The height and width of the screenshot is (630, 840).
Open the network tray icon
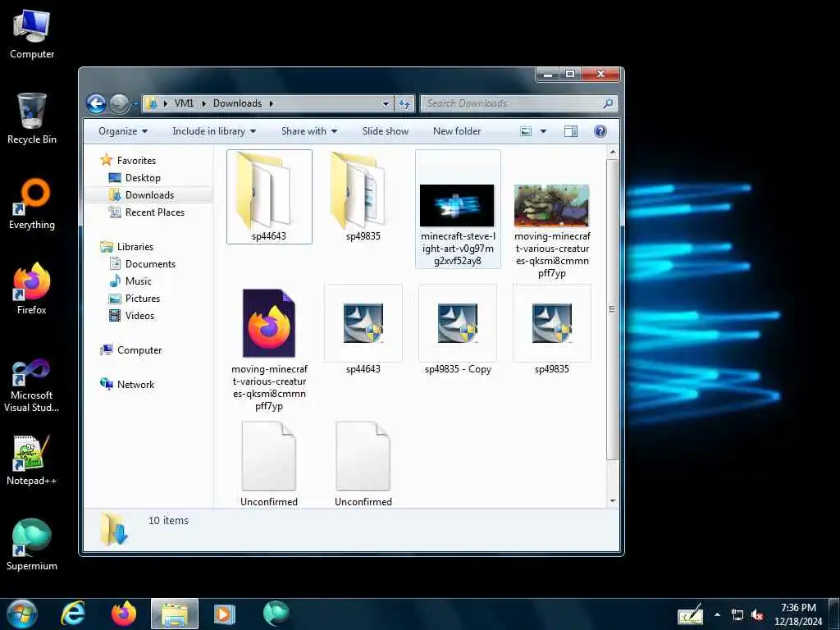[x=737, y=614]
